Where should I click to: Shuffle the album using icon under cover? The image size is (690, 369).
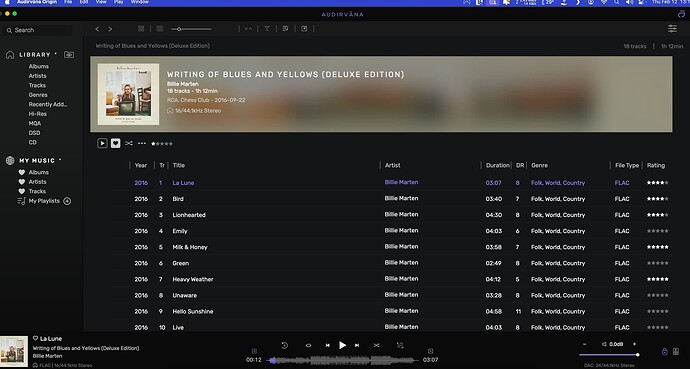(128, 143)
